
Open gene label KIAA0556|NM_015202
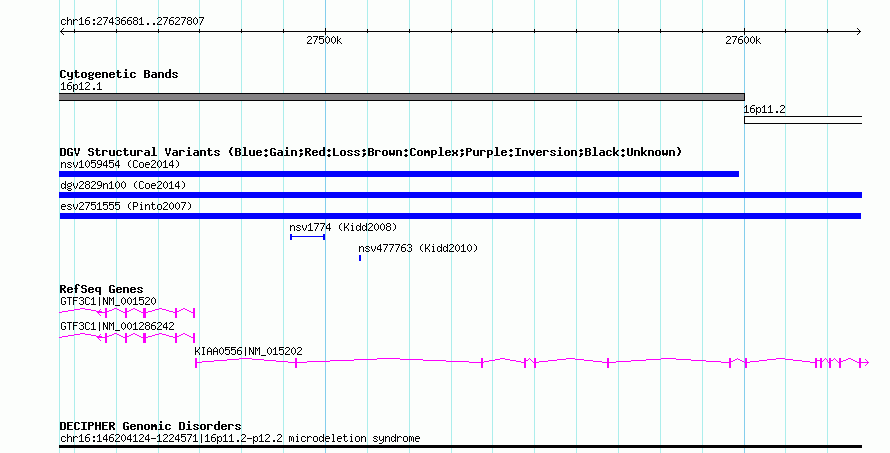pyautogui.click(x=249, y=351)
